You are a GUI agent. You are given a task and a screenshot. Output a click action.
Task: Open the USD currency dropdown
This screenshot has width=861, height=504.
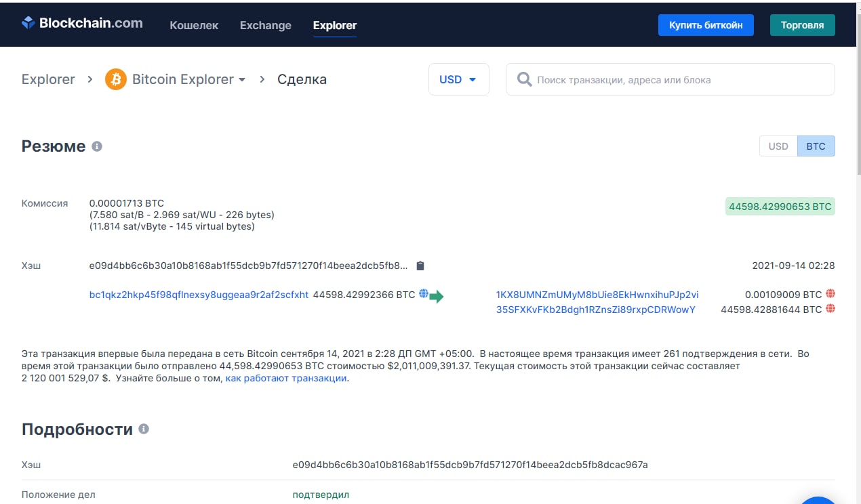click(458, 79)
